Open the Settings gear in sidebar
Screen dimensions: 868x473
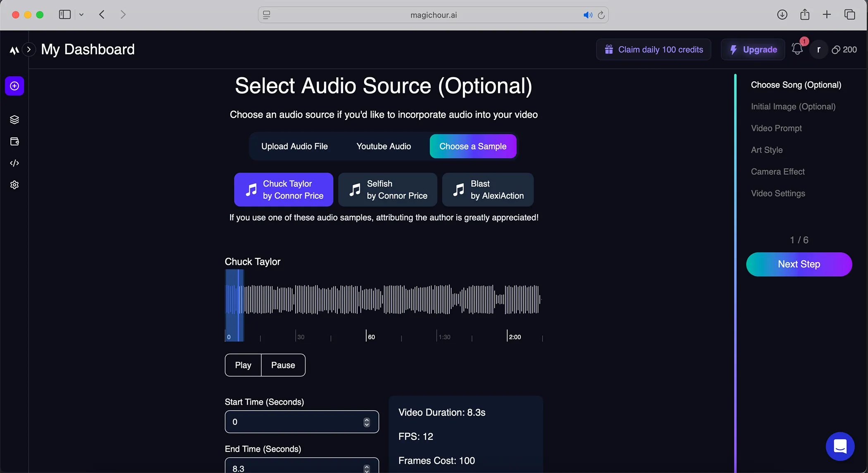[x=14, y=184]
